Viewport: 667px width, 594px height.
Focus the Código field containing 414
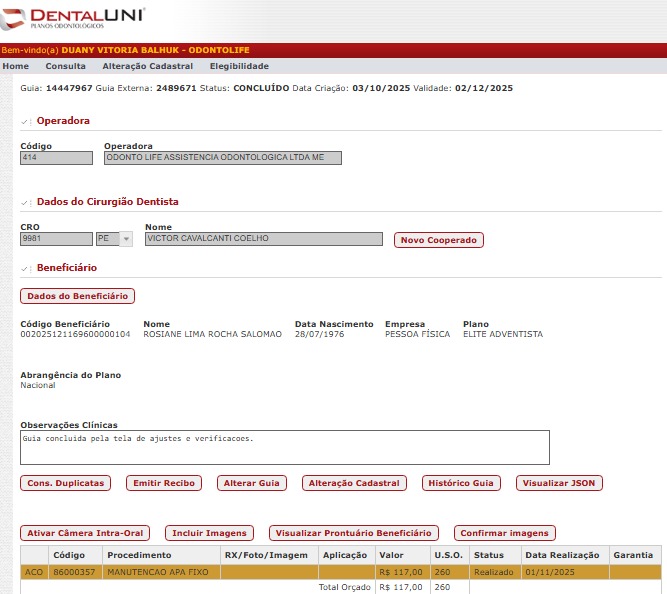point(56,158)
